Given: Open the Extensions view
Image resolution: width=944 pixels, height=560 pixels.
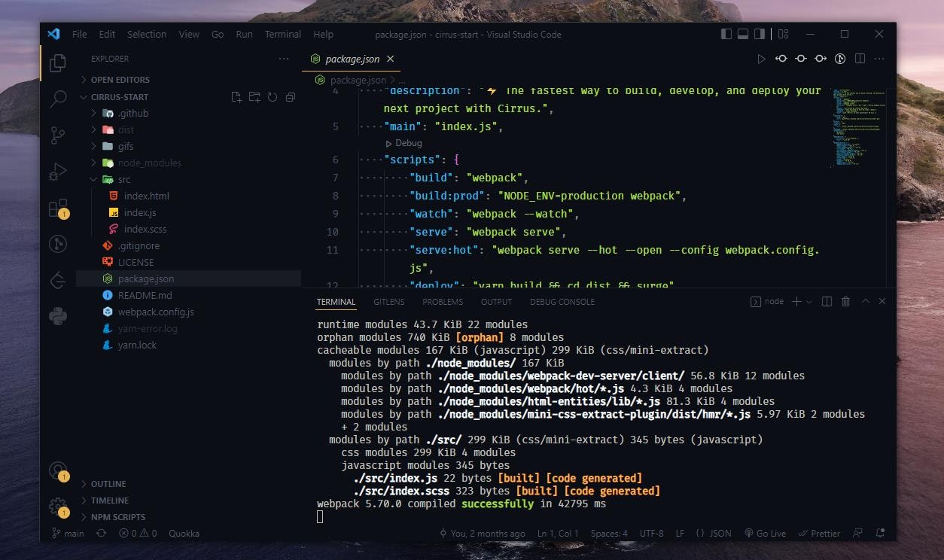Looking at the screenshot, I should click(x=58, y=208).
